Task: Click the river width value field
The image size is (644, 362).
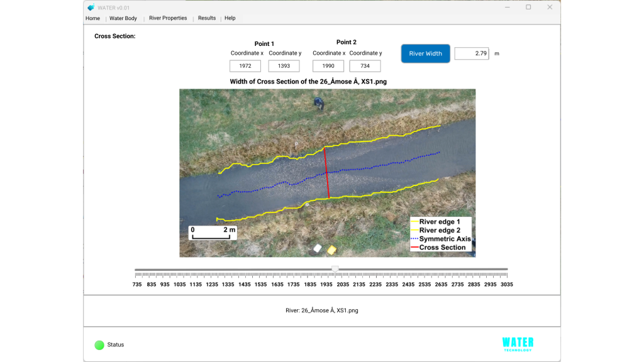Action: click(x=472, y=53)
